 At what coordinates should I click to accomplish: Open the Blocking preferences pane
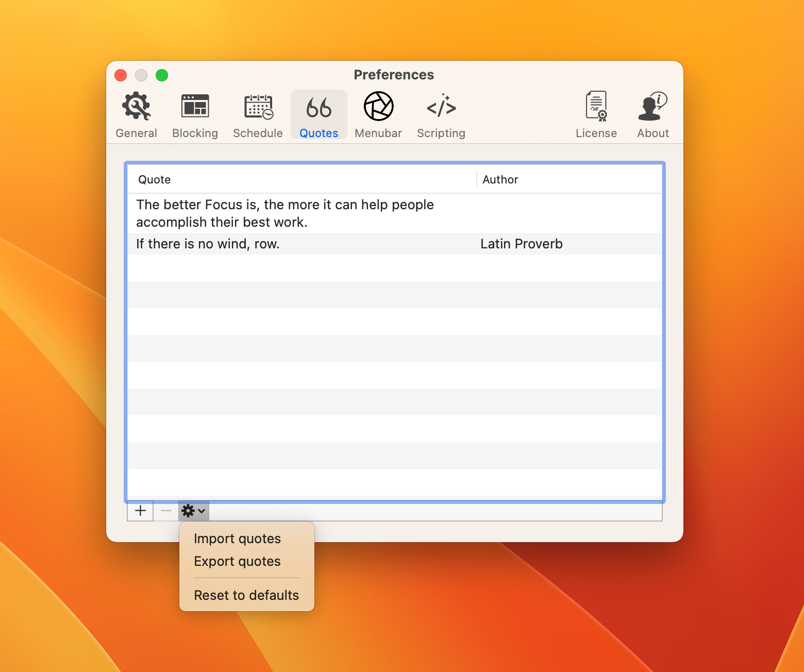(195, 115)
